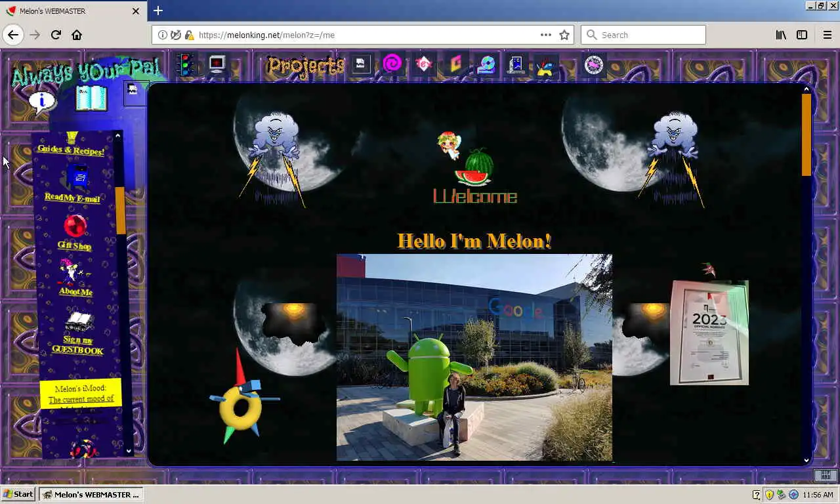Open Read My E-mail link

click(72, 198)
